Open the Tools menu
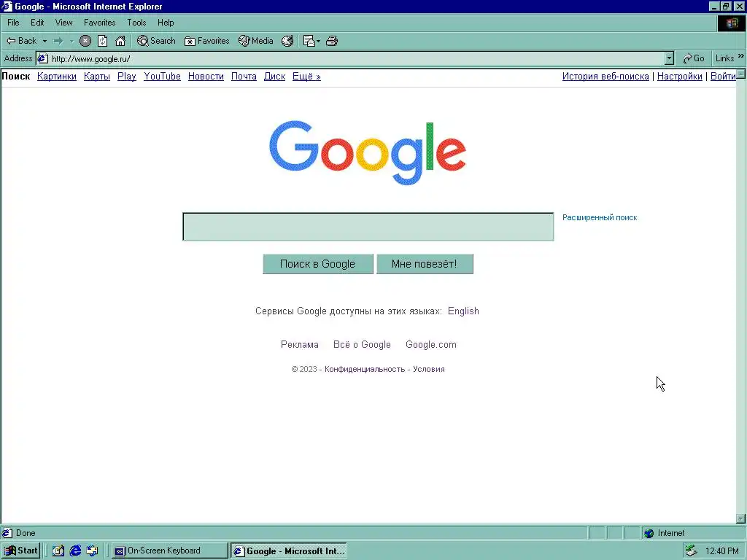 point(136,23)
